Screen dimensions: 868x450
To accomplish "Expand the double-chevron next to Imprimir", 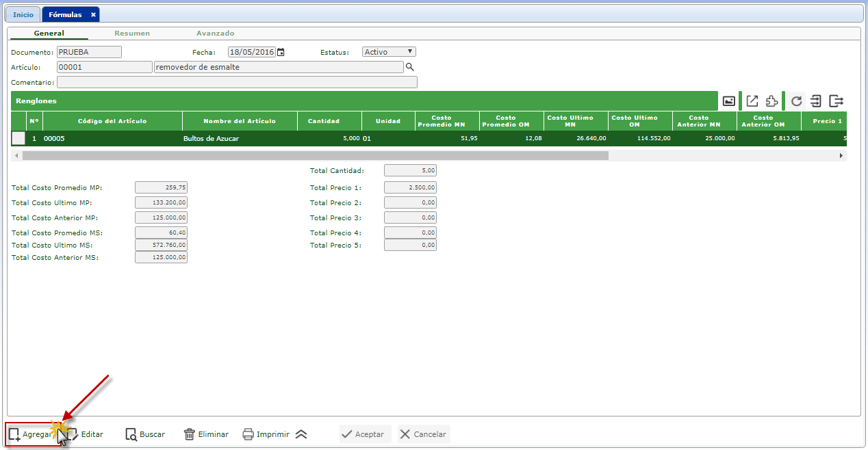I will [301, 434].
